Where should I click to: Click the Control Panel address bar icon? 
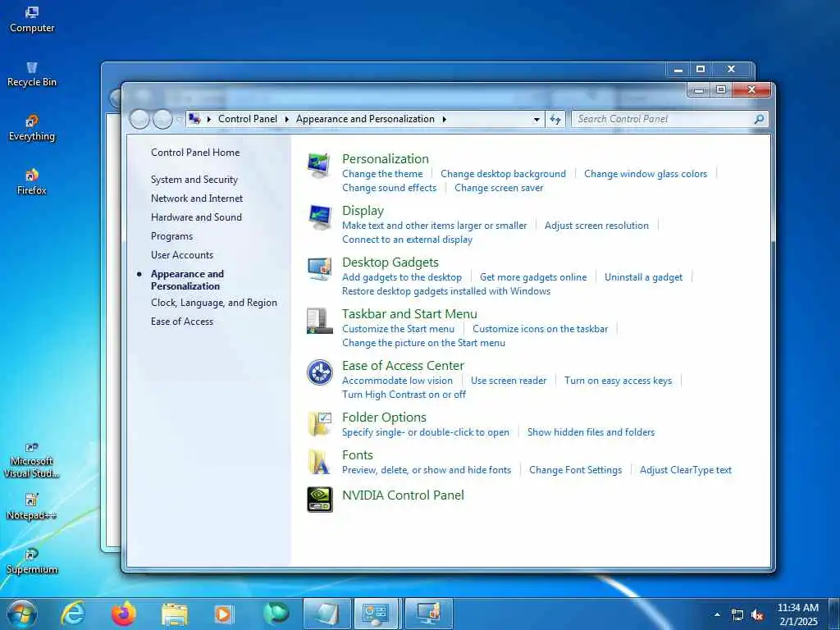click(x=195, y=119)
